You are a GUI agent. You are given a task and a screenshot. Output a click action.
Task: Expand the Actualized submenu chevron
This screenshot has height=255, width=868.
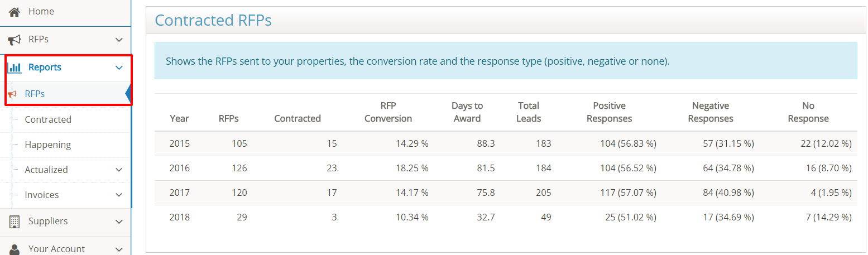[x=118, y=170]
